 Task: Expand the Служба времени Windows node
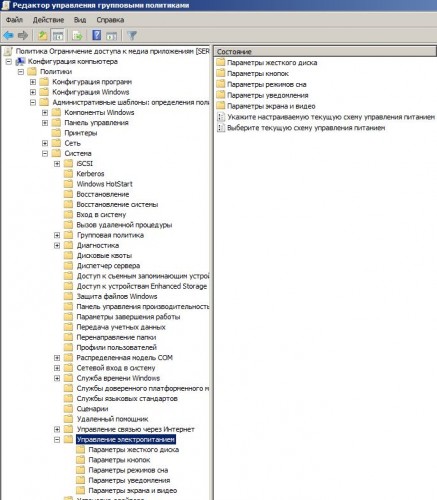57,378
